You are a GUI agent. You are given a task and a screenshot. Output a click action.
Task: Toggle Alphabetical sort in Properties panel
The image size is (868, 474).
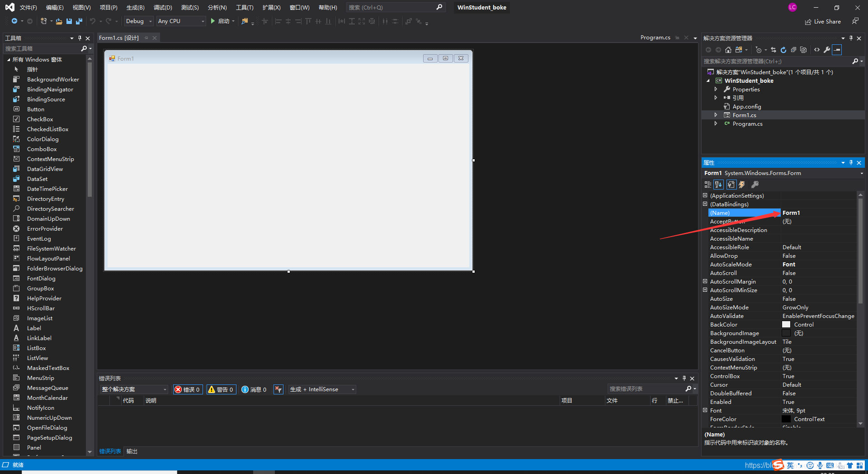click(718, 185)
